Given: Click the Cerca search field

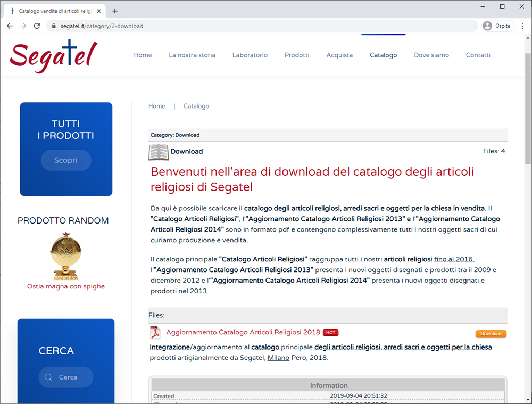Looking at the screenshot, I should [x=66, y=377].
